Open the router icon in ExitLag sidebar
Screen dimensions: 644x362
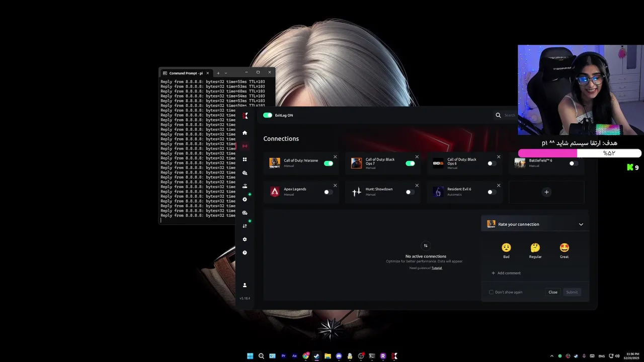click(x=245, y=186)
